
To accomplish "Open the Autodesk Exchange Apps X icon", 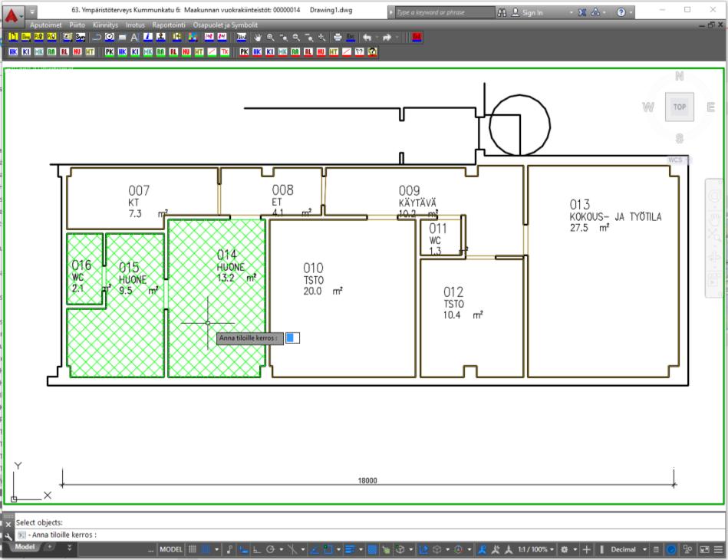I will (582, 12).
